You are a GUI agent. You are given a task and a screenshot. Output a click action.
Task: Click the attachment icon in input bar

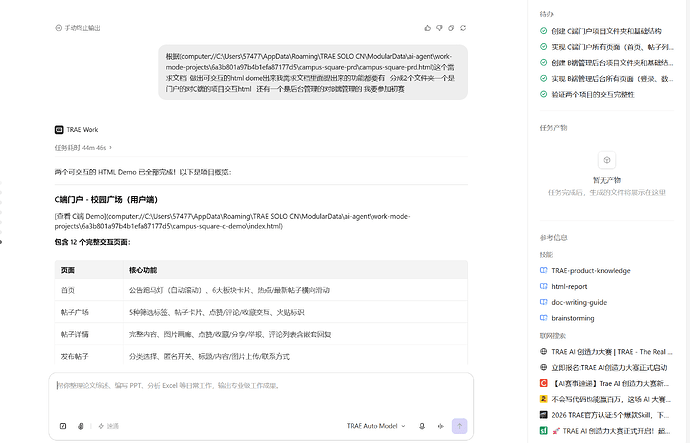coord(81,426)
